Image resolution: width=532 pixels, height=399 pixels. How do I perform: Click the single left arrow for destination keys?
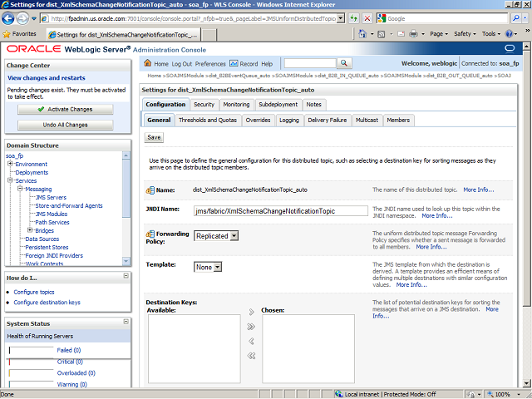point(251,341)
